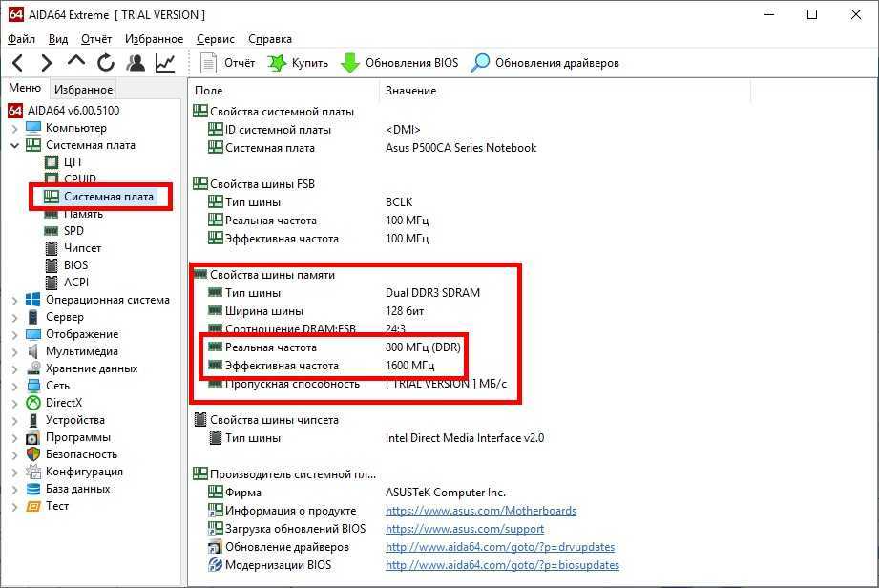Select Intel Direct Media Interface v2.0 value
Viewport: 879px width, 588px height.
click(465, 438)
